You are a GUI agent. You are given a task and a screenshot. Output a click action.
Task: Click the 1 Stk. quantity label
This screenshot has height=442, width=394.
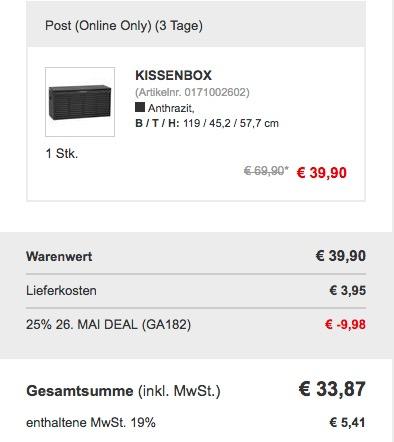(62, 154)
